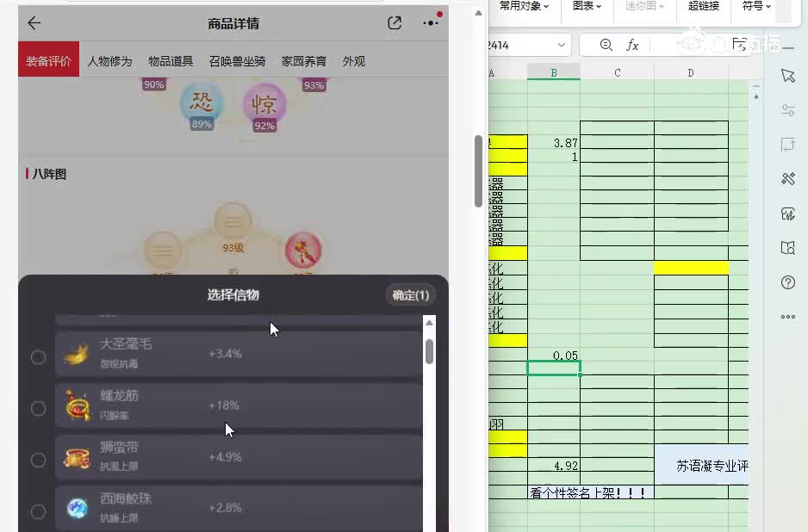Click the 90% rune percentage badge

tap(153, 84)
